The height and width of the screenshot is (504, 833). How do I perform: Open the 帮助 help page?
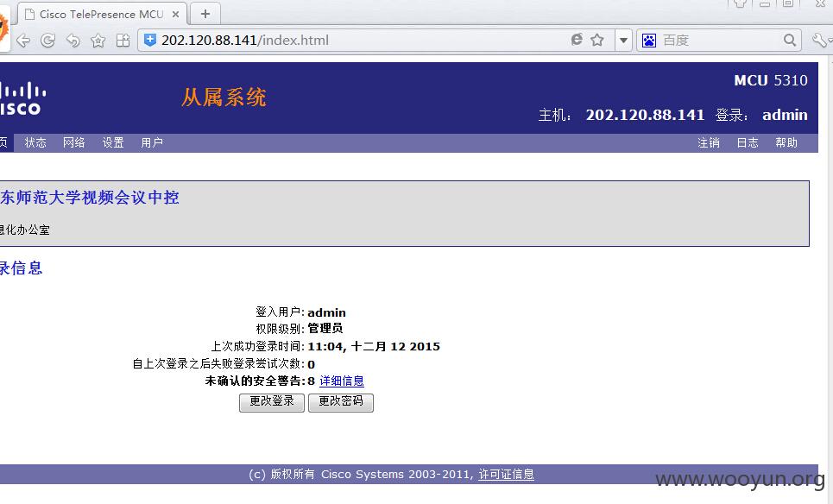click(x=786, y=143)
